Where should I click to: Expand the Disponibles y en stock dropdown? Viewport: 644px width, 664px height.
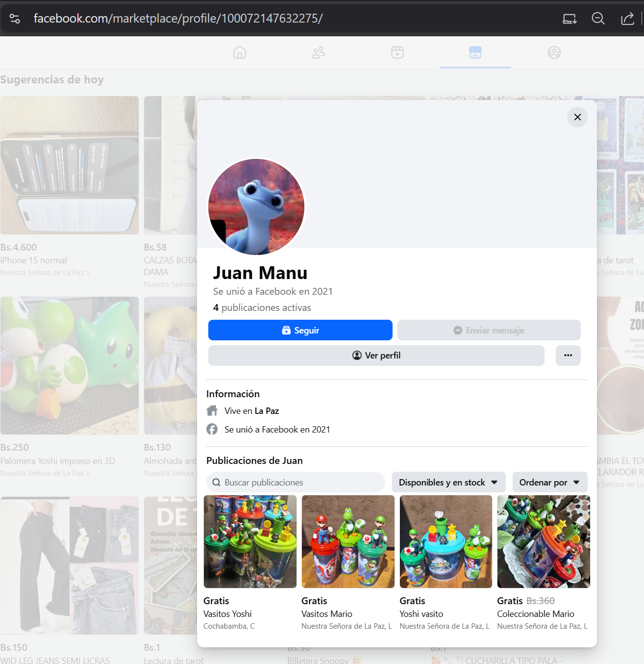tap(448, 482)
